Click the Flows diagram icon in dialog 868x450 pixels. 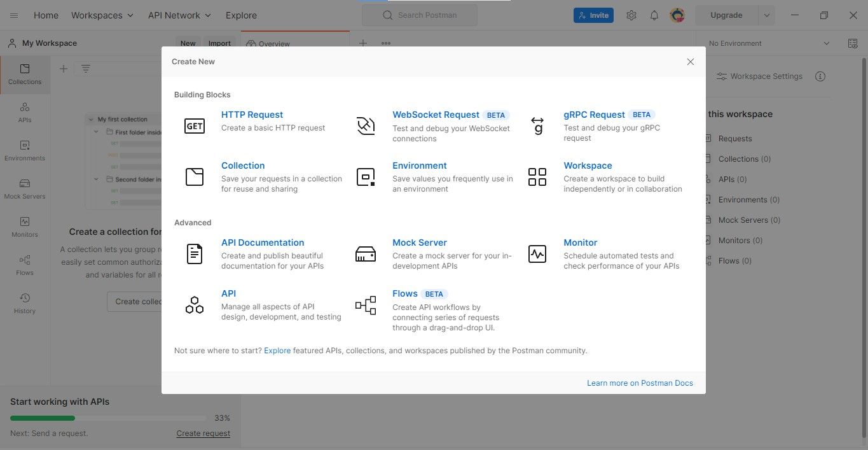[366, 306]
